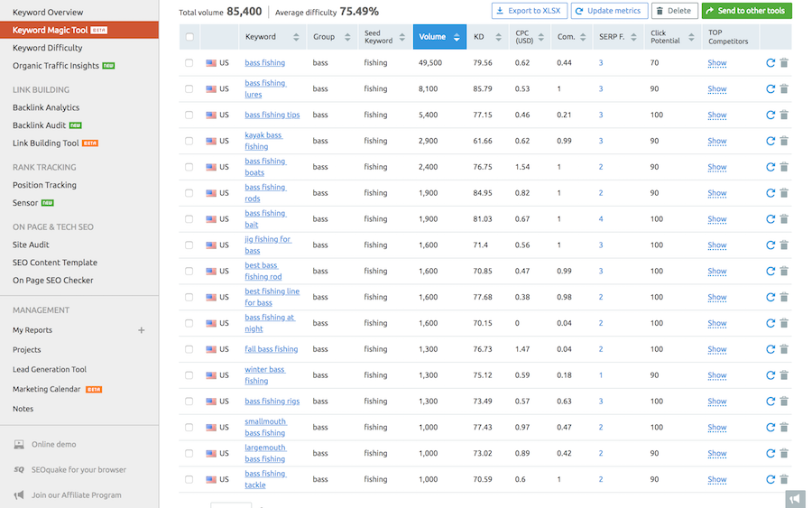The image size is (812, 508).
Task: Open Join our Affiliate Program link
Action: coord(76,495)
